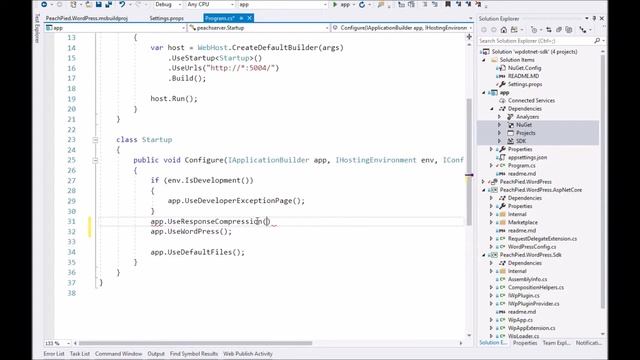
Task: Expand the Analyzers node
Action: (500, 117)
